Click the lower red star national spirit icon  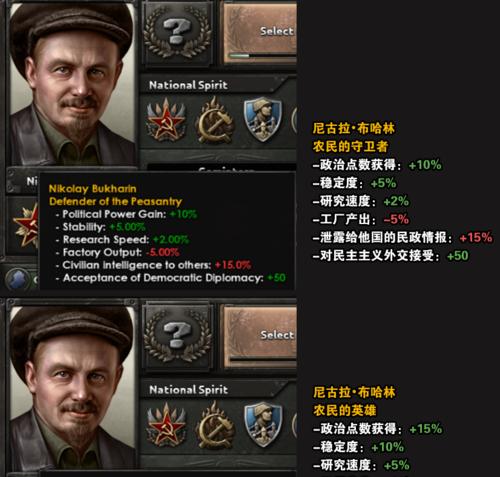(x=166, y=425)
